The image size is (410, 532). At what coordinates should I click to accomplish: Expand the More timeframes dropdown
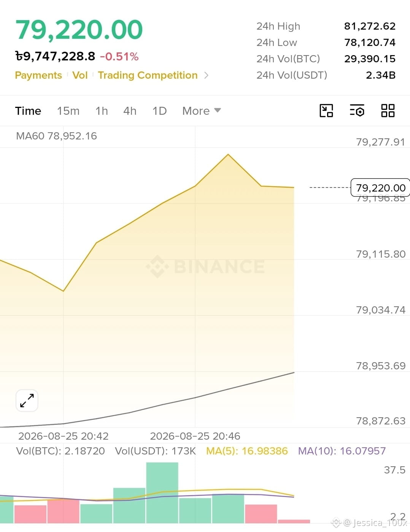click(202, 111)
